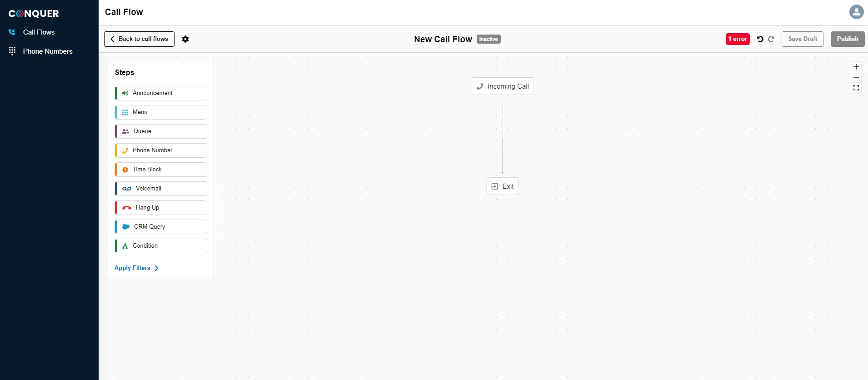Open the call flow settings gear

(x=185, y=39)
